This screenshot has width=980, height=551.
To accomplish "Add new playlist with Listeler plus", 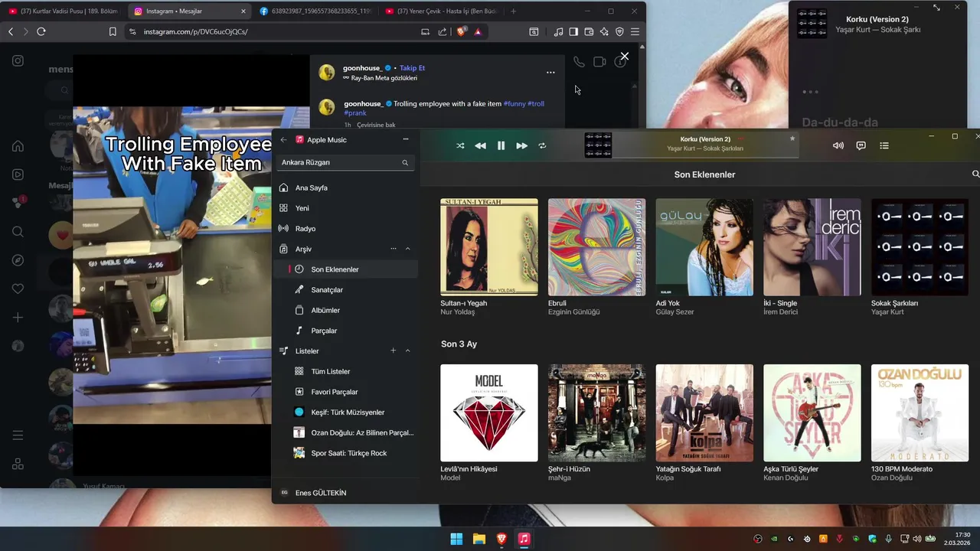I will pyautogui.click(x=394, y=350).
